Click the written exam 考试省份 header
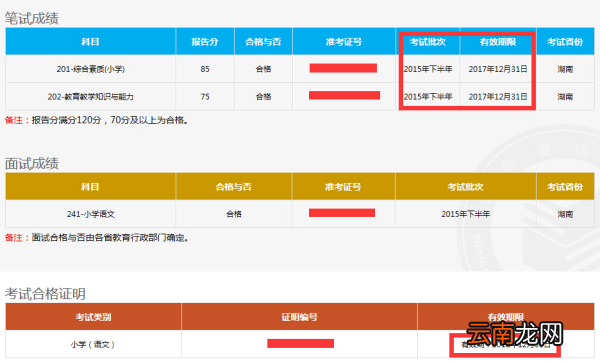 pos(565,41)
